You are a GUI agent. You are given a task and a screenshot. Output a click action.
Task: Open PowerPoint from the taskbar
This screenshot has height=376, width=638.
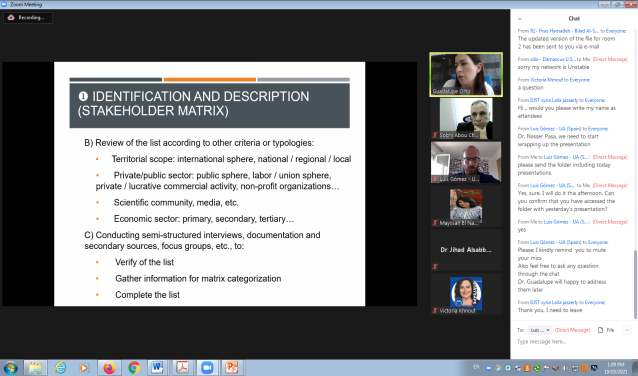point(232,367)
